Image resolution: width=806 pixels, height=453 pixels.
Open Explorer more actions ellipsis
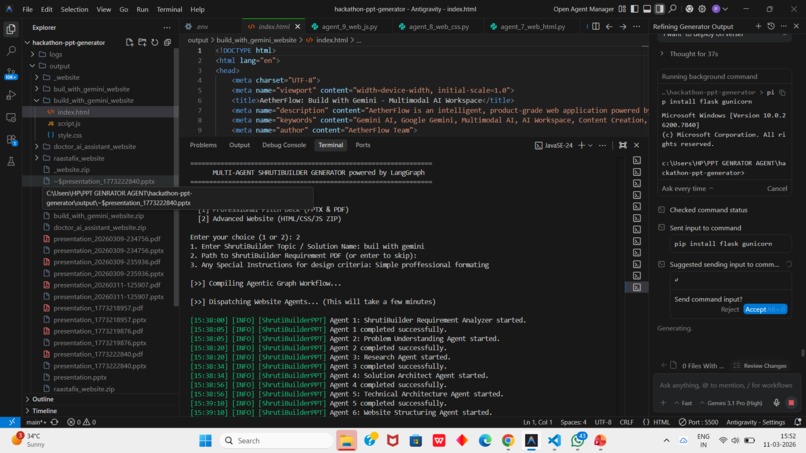click(x=167, y=27)
